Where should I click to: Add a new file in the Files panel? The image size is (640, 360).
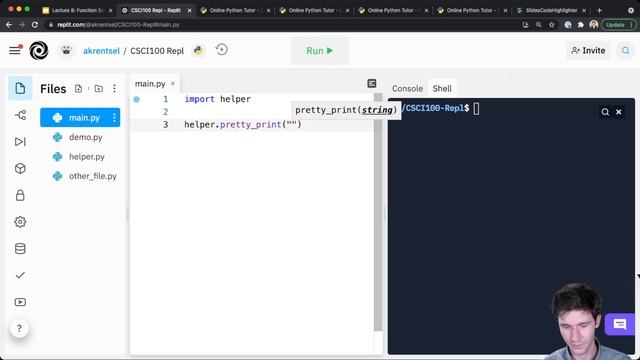click(x=78, y=89)
